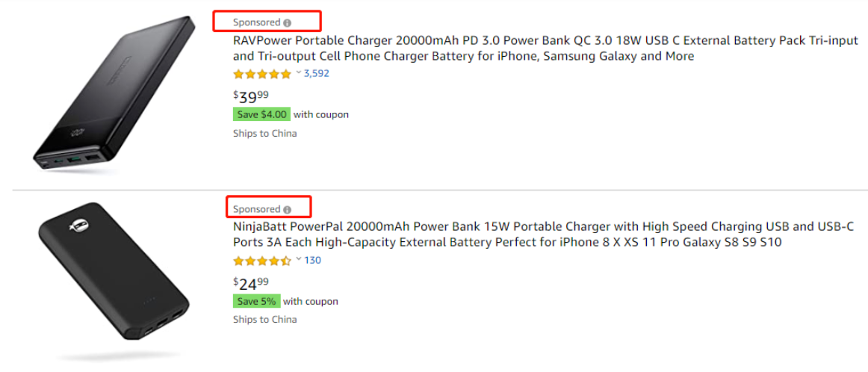This screenshot has width=868, height=372.
Task: View the 3,592 RAVPower reviews
Action: (x=316, y=73)
